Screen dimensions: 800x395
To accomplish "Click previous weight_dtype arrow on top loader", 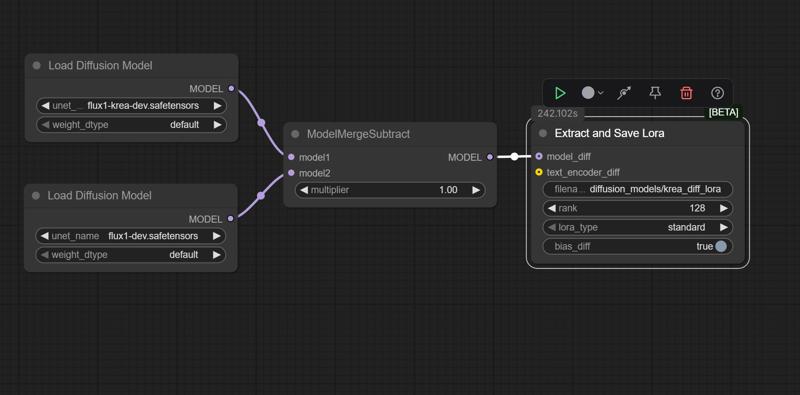I will pos(45,125).
